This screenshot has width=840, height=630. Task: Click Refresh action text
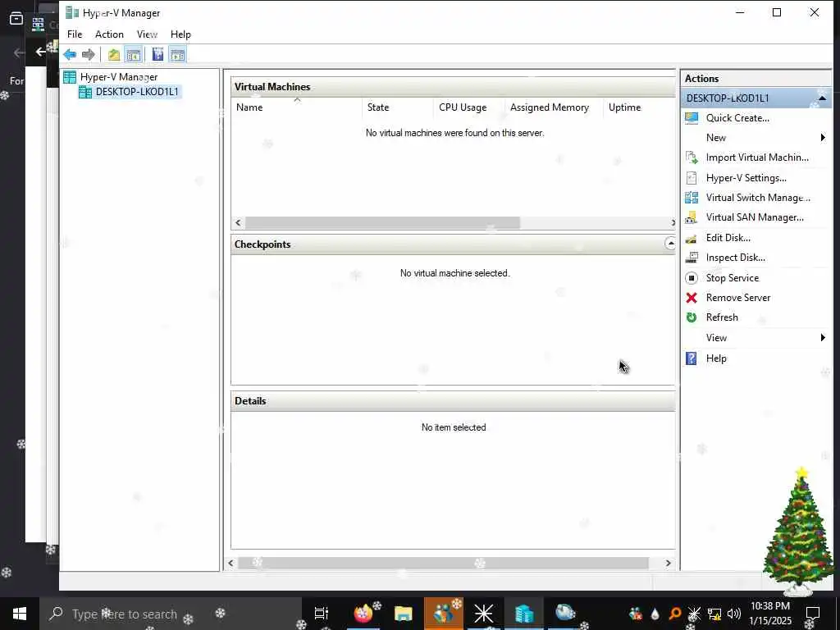[722, 317]
